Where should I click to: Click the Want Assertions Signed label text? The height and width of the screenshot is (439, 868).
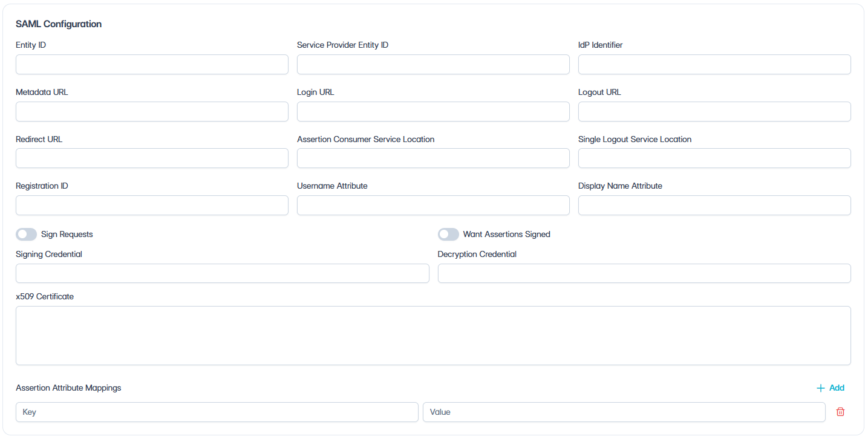(x=507, y=234)
